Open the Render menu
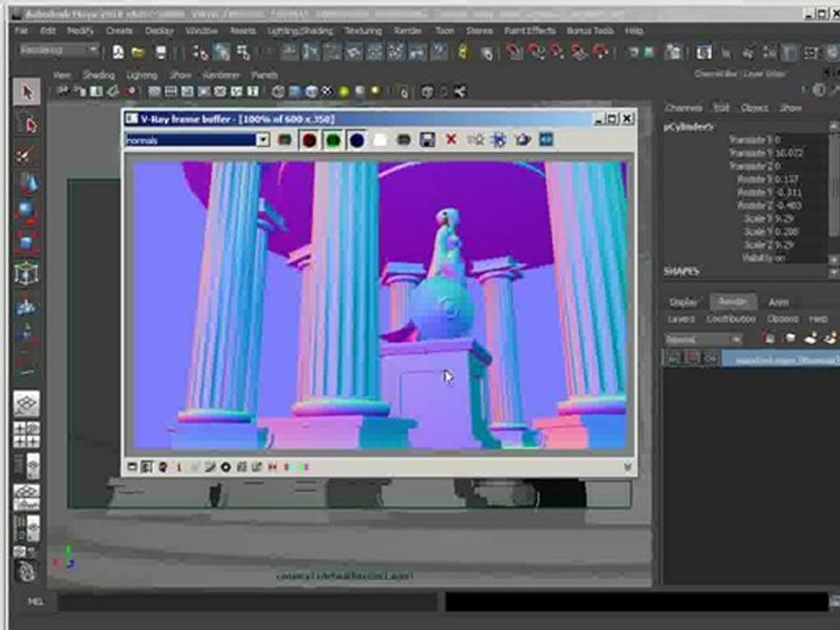 [x=407, y=31]
